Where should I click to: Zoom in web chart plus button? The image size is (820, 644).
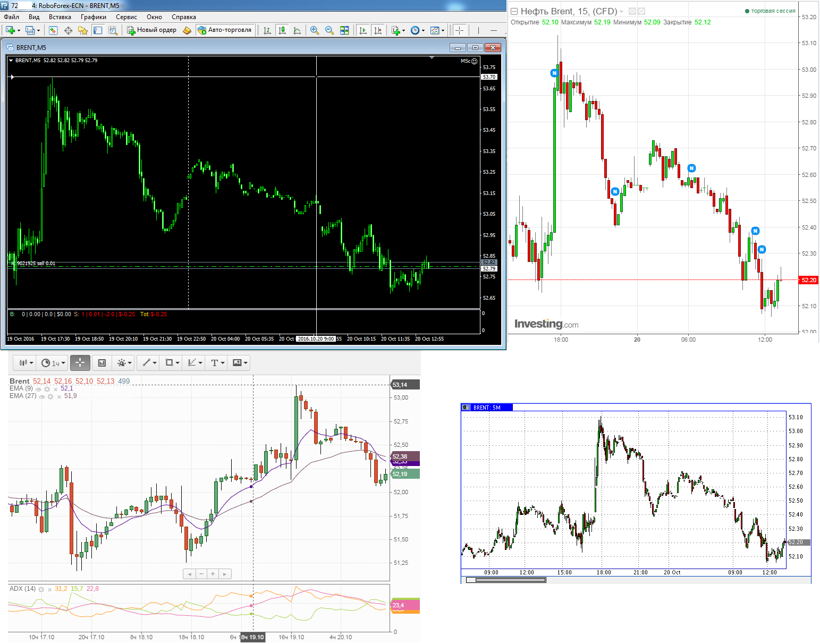(213, 574)
